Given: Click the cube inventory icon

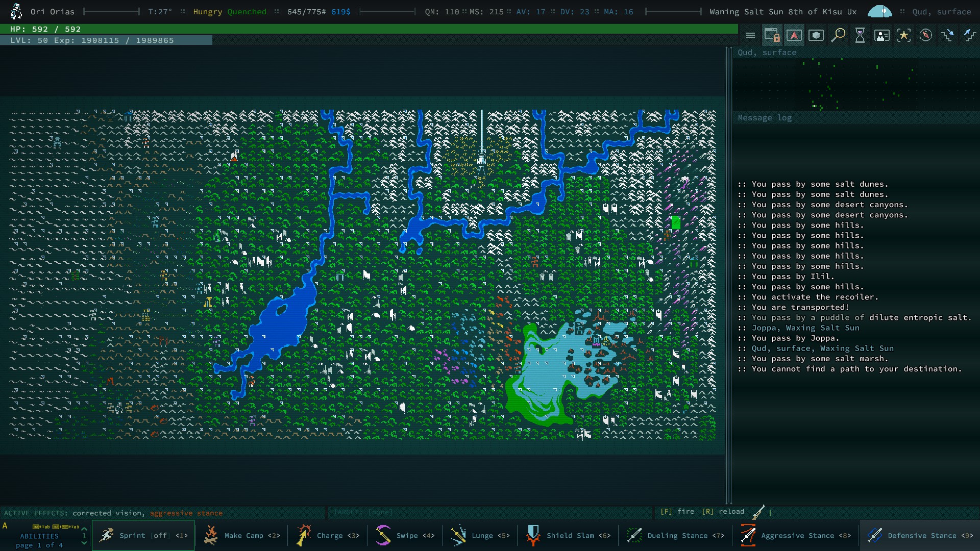Looking at the screenshot, I should click(816, 35).
